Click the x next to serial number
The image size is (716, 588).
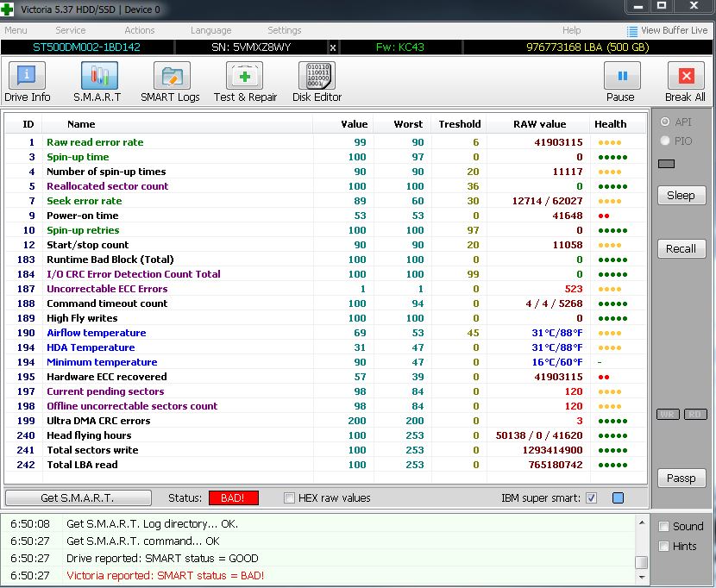[x=333, y=47]
